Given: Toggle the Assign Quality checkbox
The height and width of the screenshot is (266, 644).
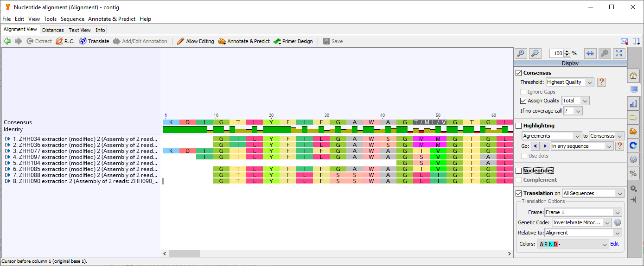Looking at the screenshot, I should pos(523,101).
